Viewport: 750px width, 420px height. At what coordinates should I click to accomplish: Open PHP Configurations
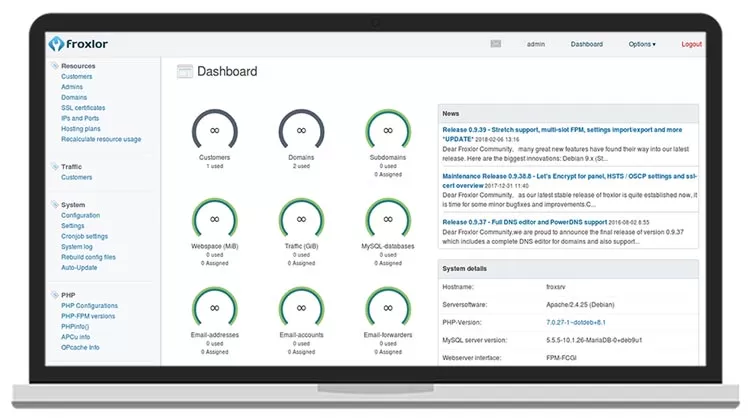[x=89, y=306]
